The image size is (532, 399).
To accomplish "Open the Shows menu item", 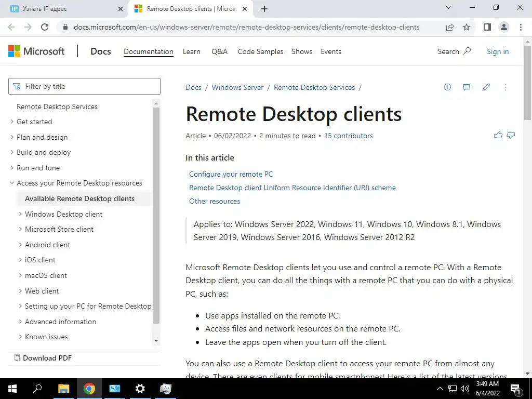I will pos(302,51).
